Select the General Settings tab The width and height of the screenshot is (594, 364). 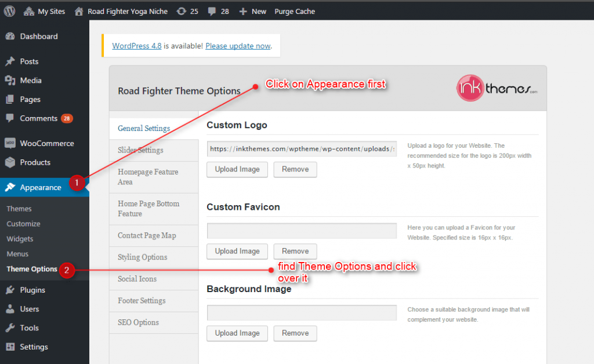click(x=154, y=128)
